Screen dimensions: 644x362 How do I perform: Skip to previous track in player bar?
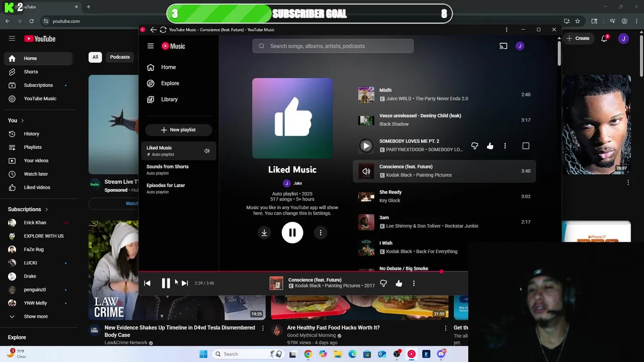pos(147,283)
